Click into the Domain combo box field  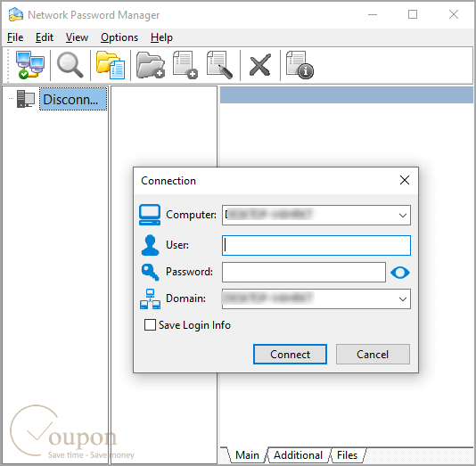316,298
